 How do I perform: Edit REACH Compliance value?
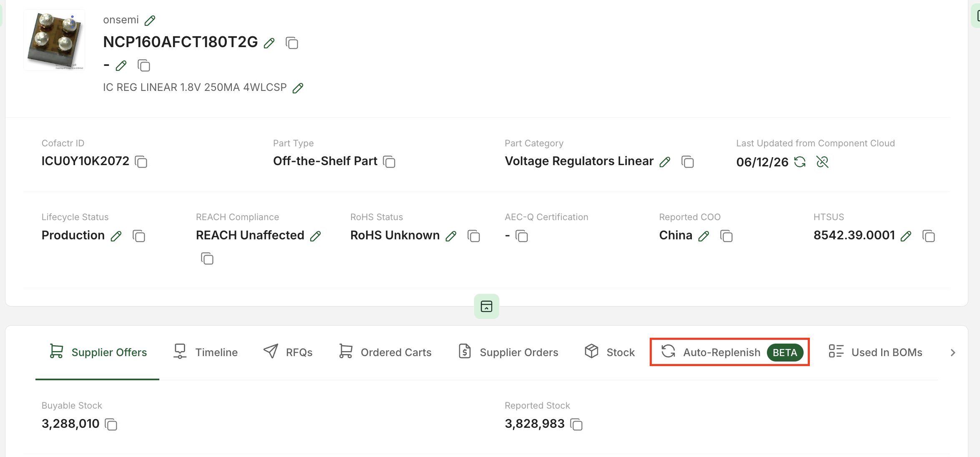316,236
